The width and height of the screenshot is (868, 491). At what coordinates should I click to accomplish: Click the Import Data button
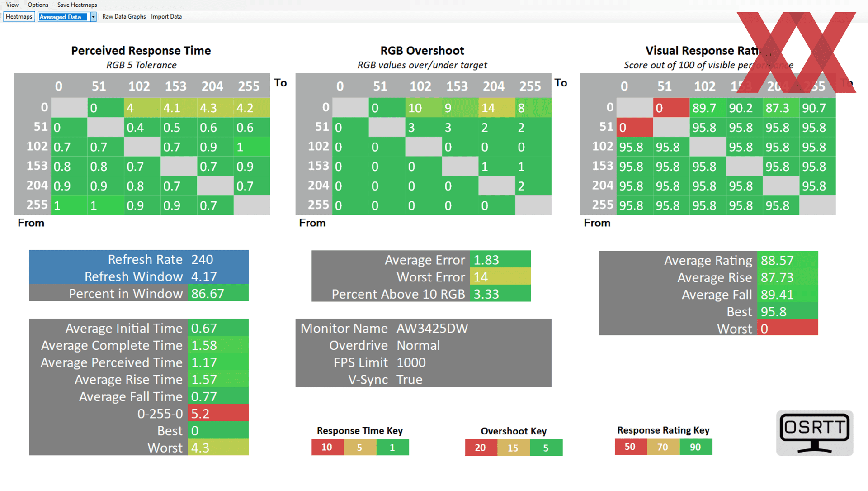[166, 17]
